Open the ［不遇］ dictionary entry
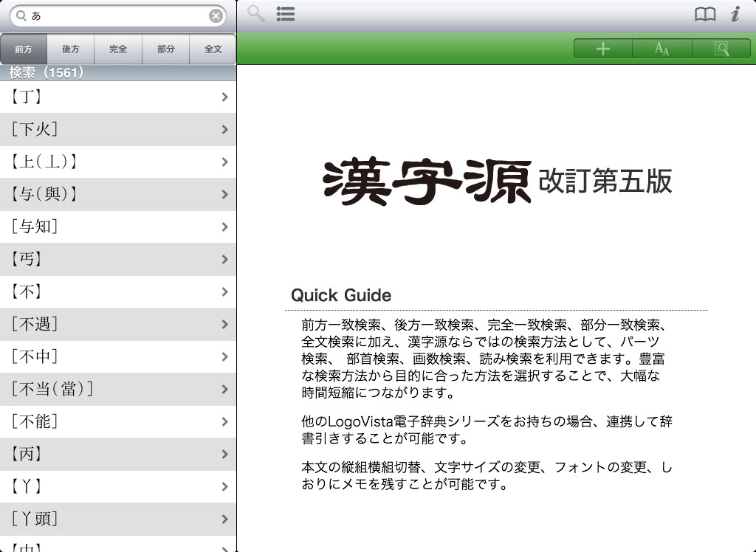This screenshot has width=756, height=552. point(111,325)
